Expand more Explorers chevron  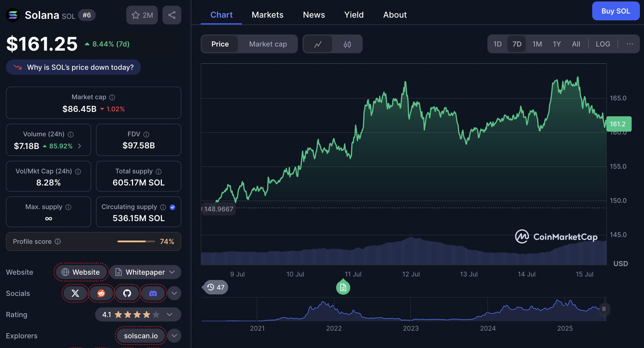(174, 336)
